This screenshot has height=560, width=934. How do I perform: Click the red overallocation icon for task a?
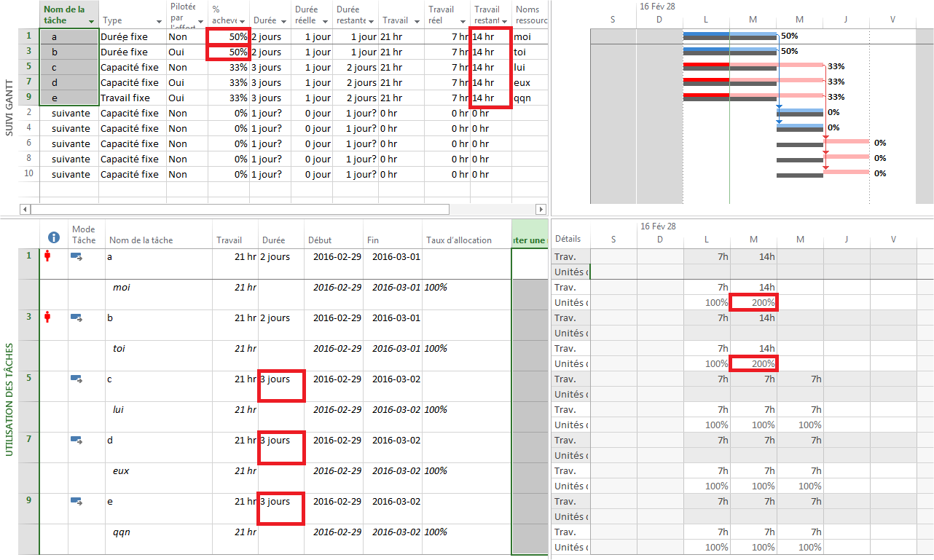pos(48,256)
